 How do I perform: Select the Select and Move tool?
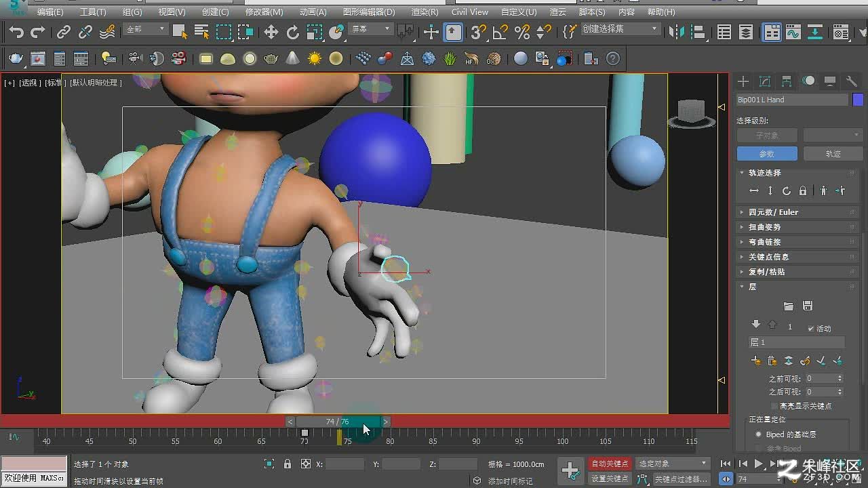(271, 32)
